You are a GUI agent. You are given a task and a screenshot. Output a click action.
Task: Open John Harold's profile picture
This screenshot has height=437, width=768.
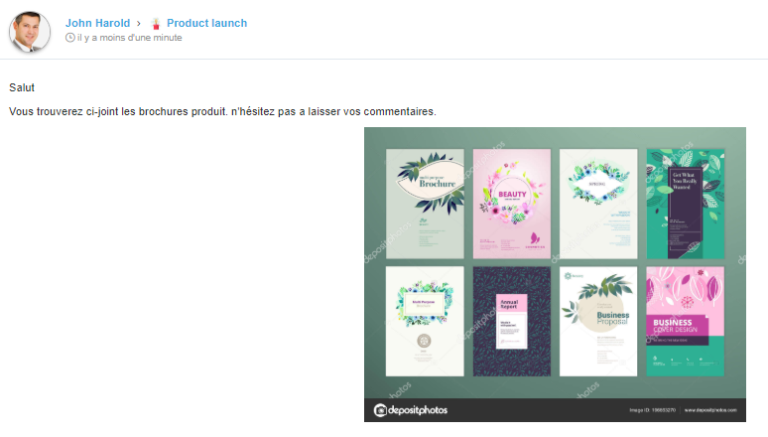click(29, 31)
